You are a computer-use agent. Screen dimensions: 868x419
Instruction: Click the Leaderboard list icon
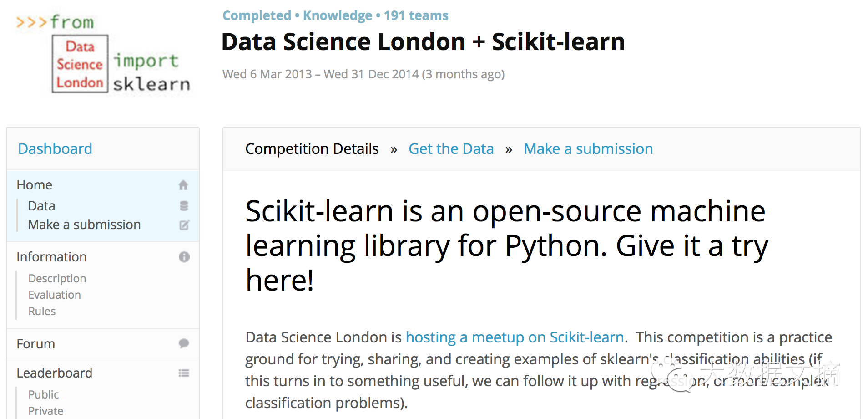184,373
